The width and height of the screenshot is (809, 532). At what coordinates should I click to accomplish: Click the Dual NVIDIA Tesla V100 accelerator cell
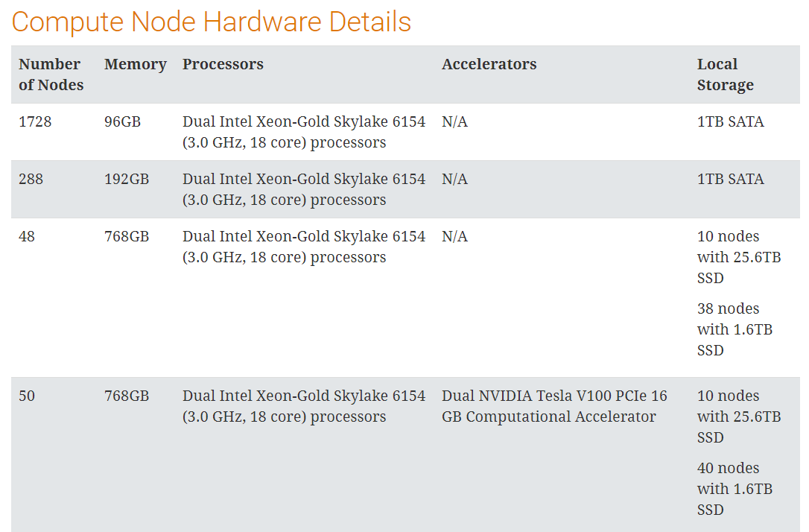tap(554, 406)
